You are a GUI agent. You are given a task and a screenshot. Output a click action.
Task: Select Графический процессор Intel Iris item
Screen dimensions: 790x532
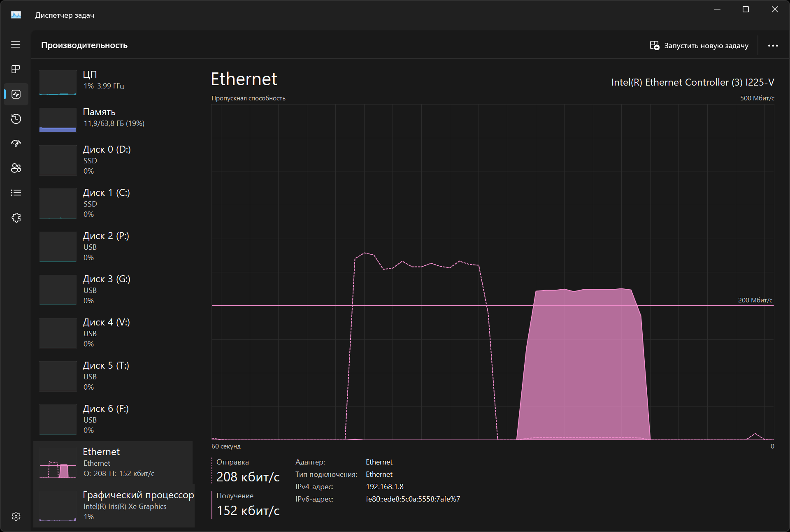pos(113,506)
